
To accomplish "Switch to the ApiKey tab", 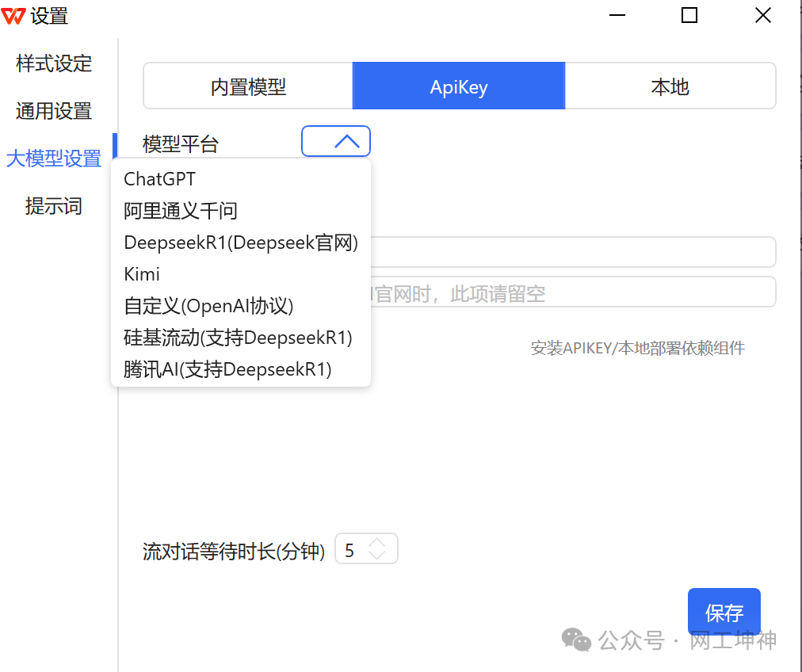I will 459,86.
